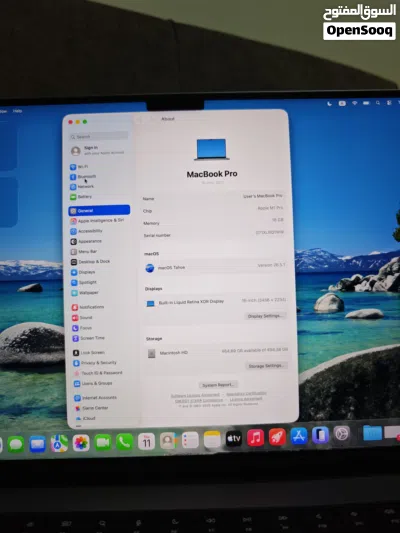Screen dimensions: 400x533
Task: Open Music from the Dock
Action: (x=256, y=437)
